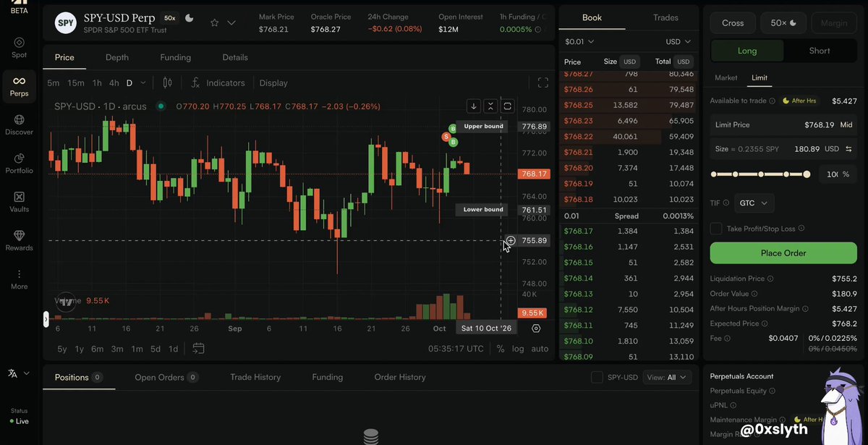The image size is (868, 445).
Task: Go to Portfolio in the sidebar
Action: click(20, 164)
